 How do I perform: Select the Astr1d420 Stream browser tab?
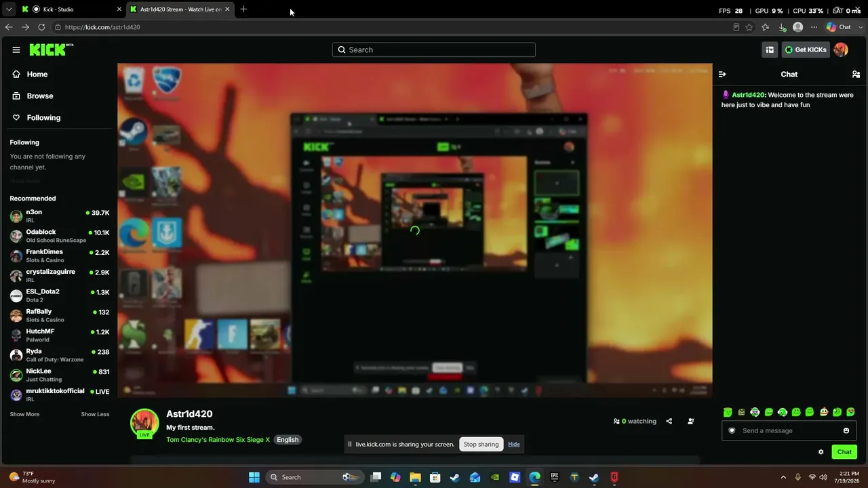(180, 9)
